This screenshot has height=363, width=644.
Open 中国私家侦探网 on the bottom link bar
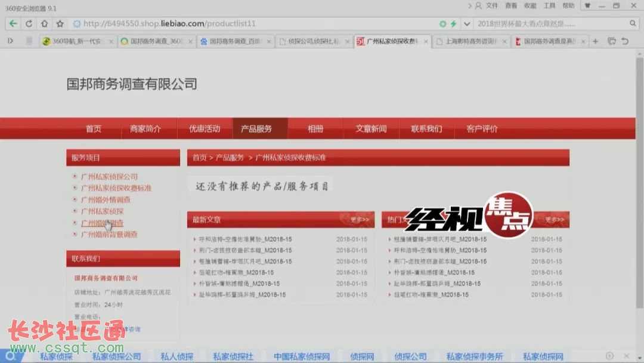302,356
